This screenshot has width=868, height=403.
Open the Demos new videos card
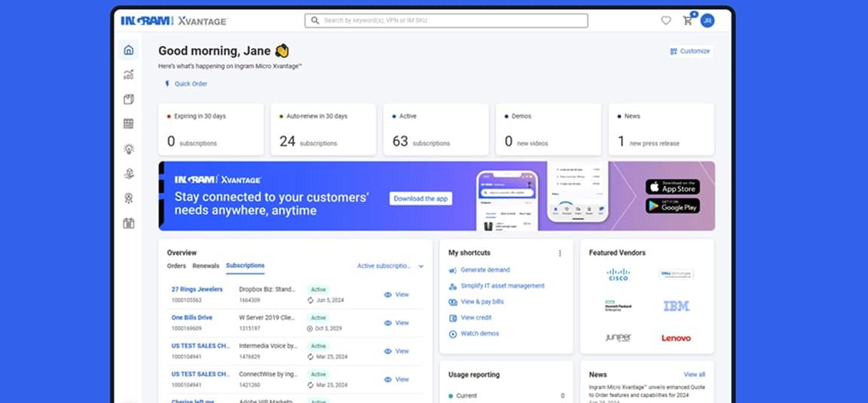(x=549, y=130)
